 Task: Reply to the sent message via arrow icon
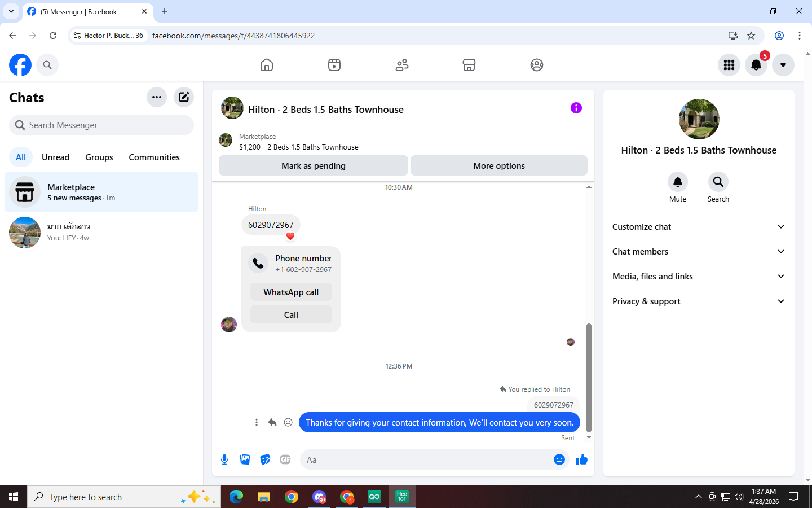(x=272, y=422)
